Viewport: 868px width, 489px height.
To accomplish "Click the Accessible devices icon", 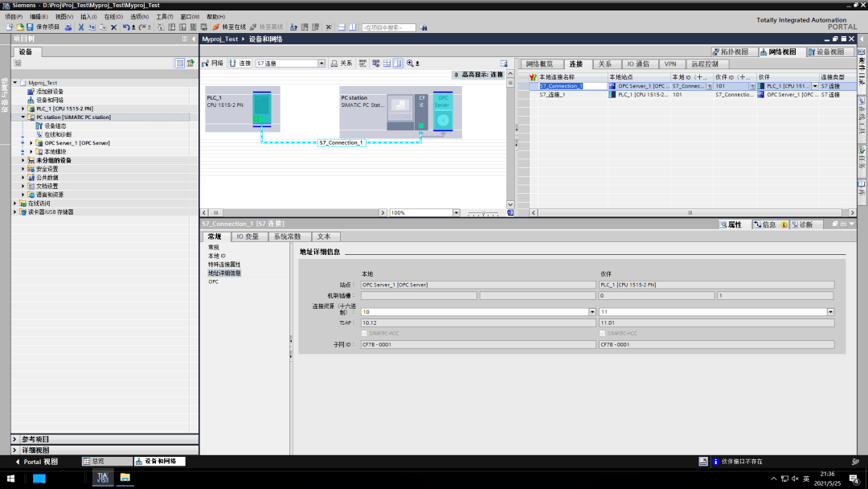I will (x=293, y=27).
